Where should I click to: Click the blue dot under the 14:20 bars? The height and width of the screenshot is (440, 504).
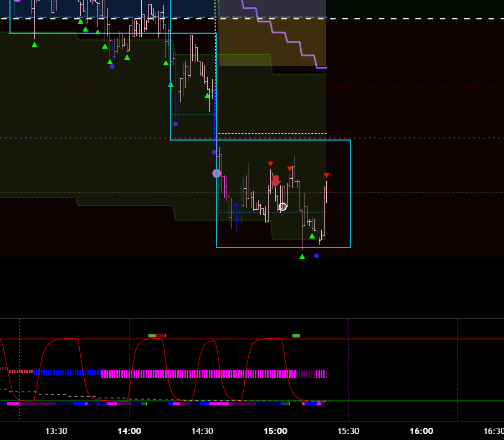click(175, 124)
